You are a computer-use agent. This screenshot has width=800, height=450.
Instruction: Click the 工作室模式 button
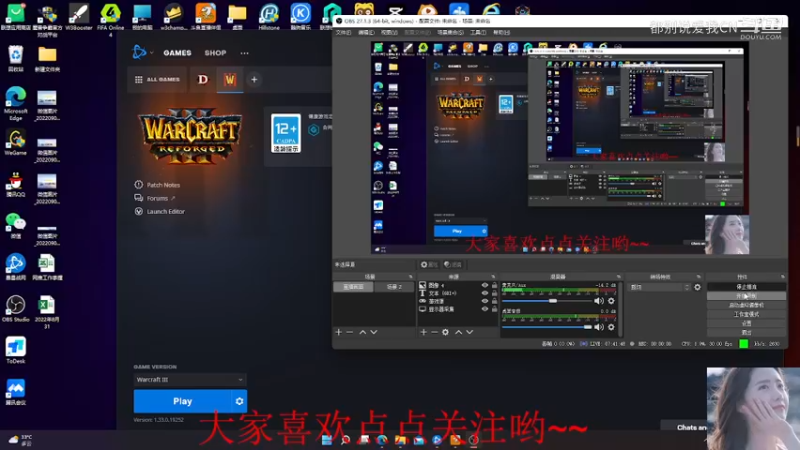[746, 314]
